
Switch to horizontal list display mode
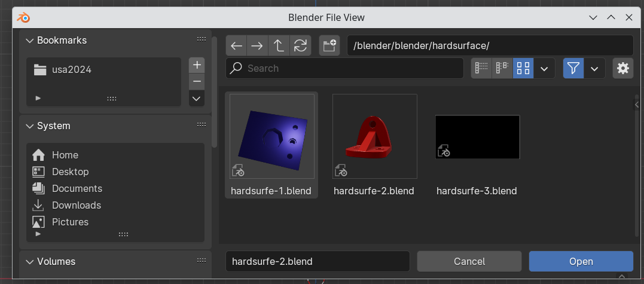pos(502,68)
